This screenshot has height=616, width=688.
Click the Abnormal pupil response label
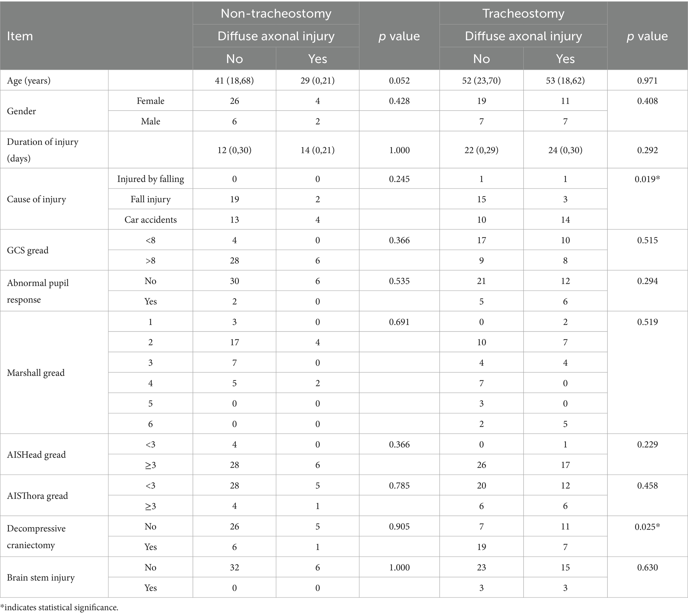point(38,291)
